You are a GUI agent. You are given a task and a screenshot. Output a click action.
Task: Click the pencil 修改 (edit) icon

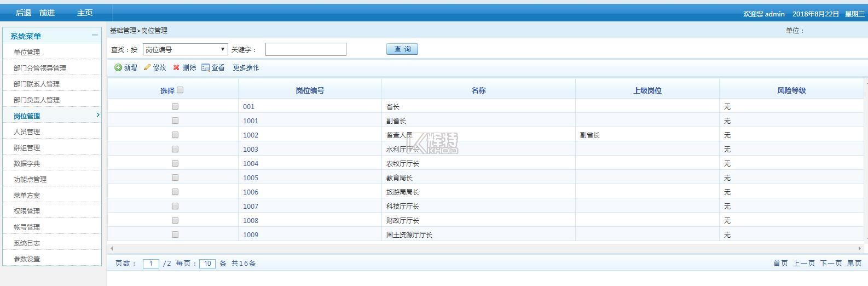point(147,67)
